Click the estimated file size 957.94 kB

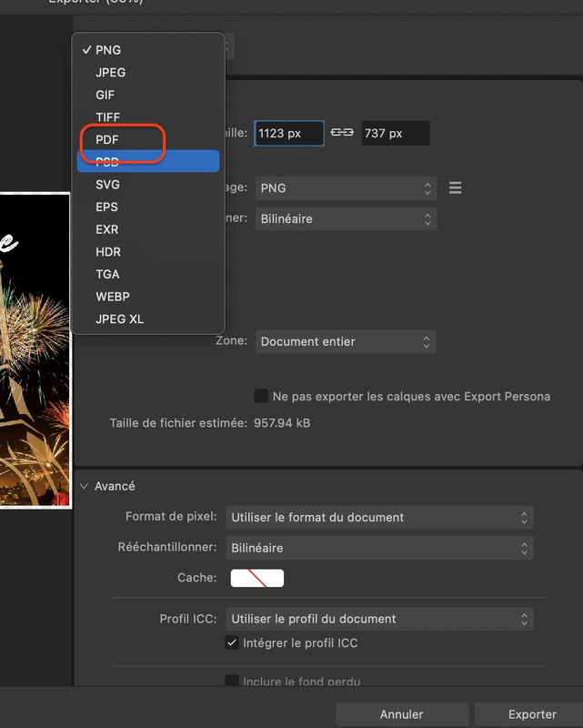[282, 423]
